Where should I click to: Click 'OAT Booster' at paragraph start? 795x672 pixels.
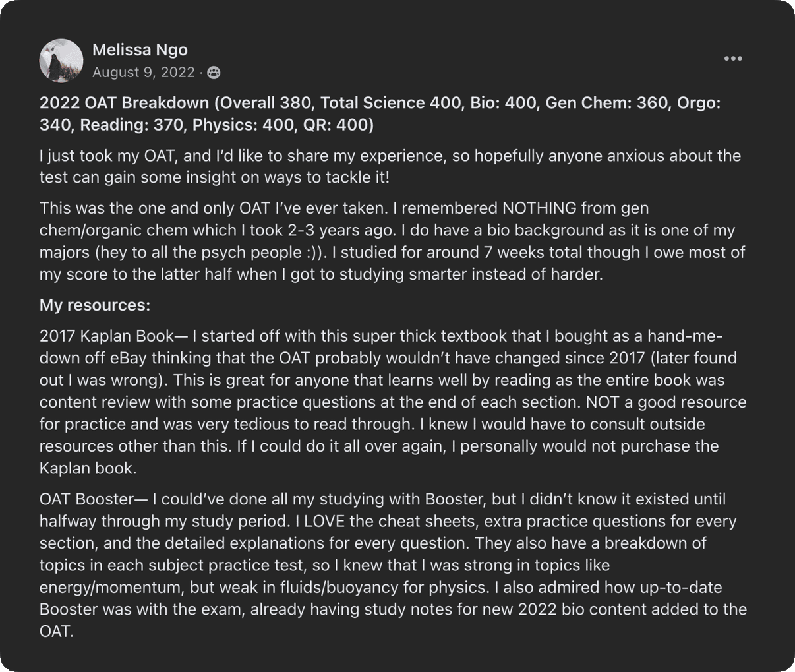[x=86, y=499]
